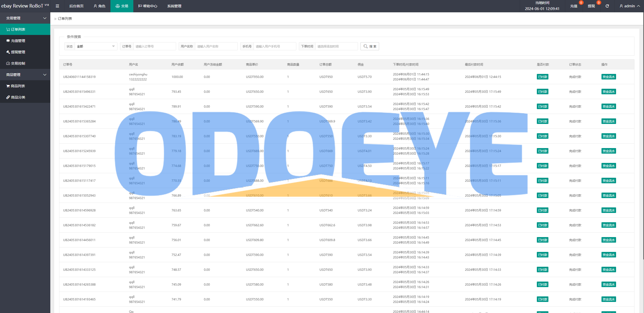The height and width of the screenshot is (313, 644).
Task: Select order number UB2405301614333125
Action: pyautogui.click(x=79, y=270)
